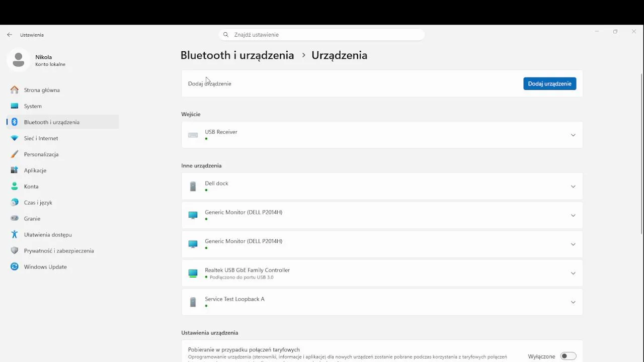This screenshot has width=644, height=362.
Task: Click the magnifier icon in search box
Action: click(226, 35)
